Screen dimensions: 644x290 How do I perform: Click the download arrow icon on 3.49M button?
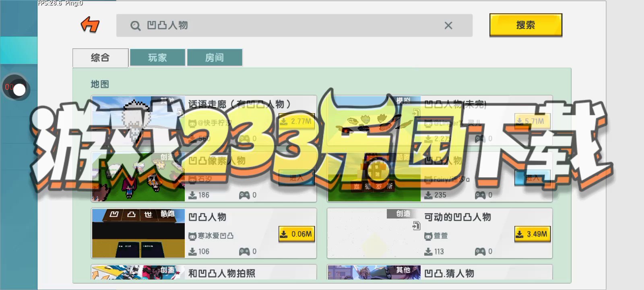point(520,234)
